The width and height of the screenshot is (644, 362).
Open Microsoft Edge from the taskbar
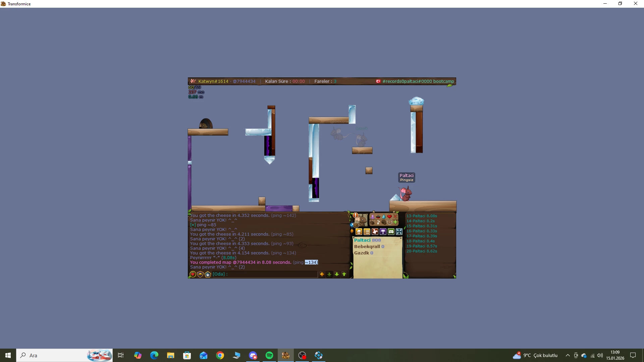pyautogui.click(x=154, y=355)
